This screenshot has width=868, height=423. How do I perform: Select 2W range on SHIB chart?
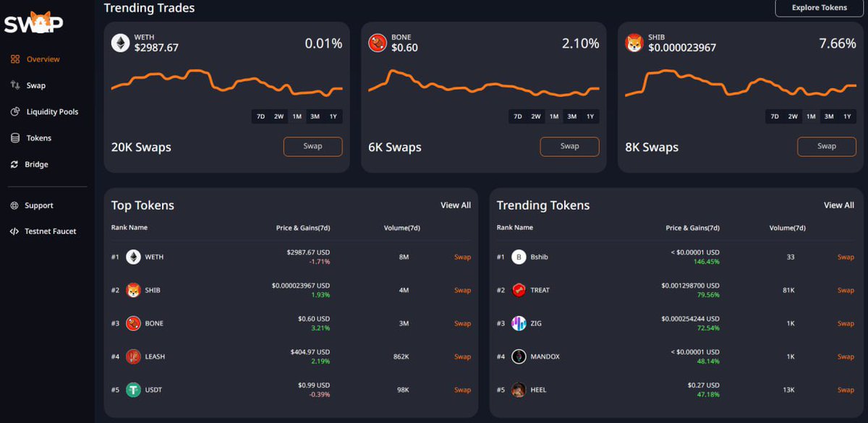coord(793,116)
